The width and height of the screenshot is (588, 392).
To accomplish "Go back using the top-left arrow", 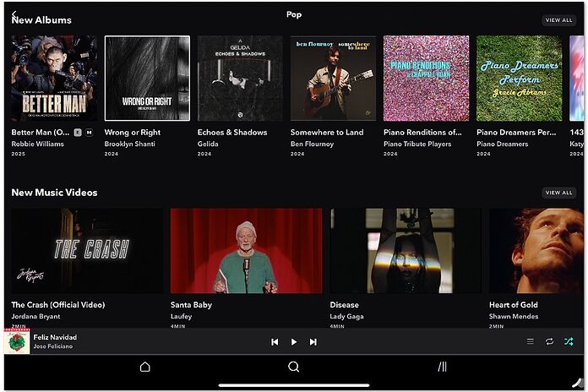I will pos(14,14).
